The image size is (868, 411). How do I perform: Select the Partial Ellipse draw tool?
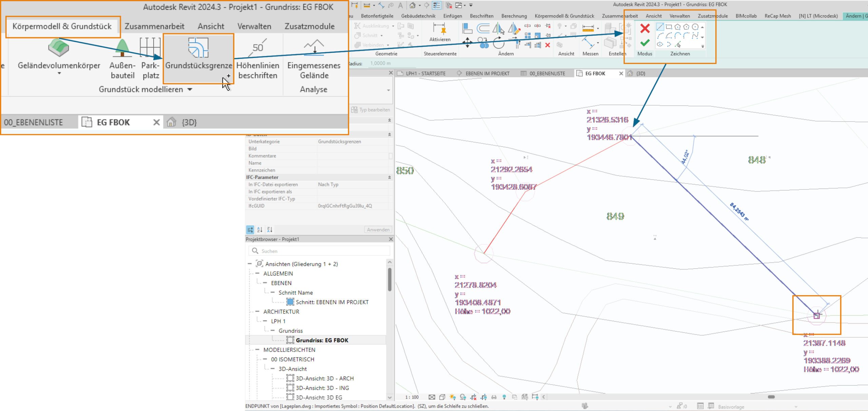[669, 44]
